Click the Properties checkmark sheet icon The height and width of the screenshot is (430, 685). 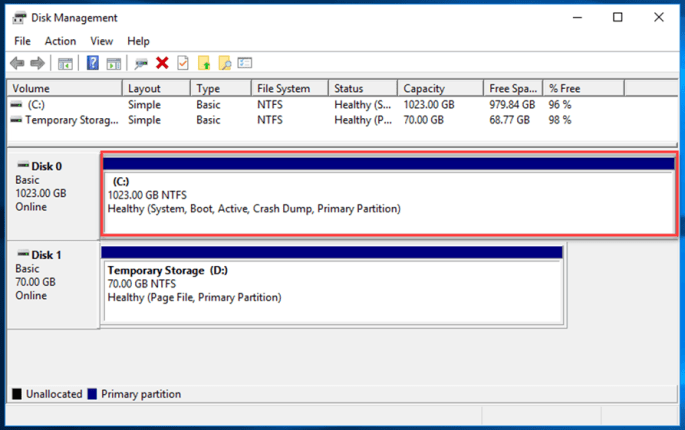(183, 63)
